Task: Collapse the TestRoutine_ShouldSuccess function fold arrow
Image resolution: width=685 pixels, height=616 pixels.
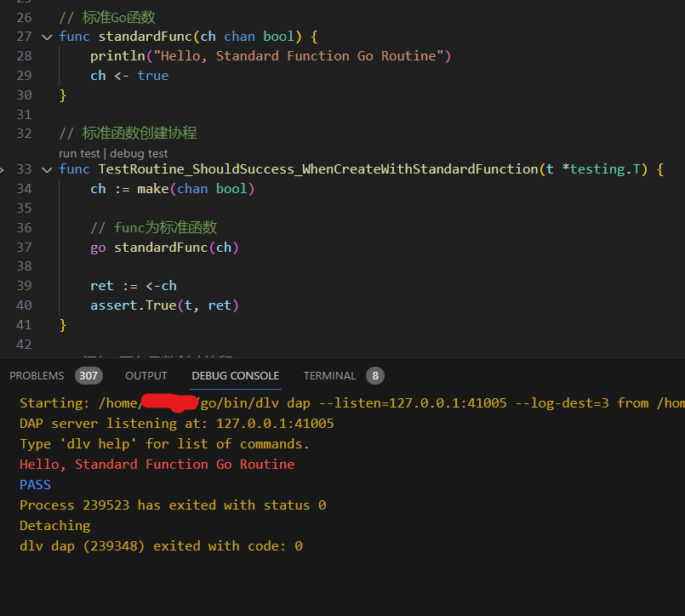Action: [x=47, y=169]
